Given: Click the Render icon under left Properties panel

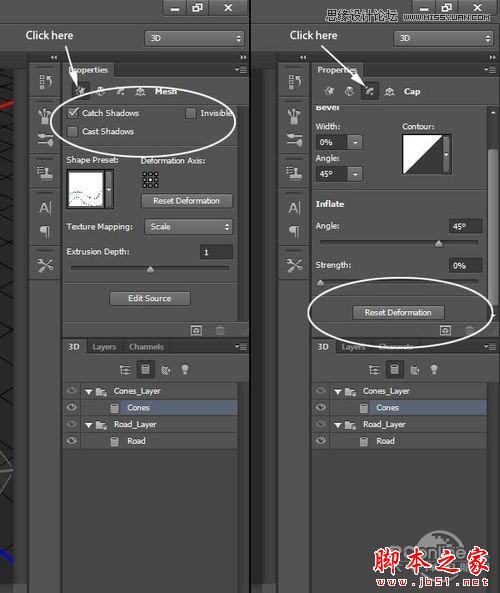Looking at the screenshot, I should click(x=196, y=330).
